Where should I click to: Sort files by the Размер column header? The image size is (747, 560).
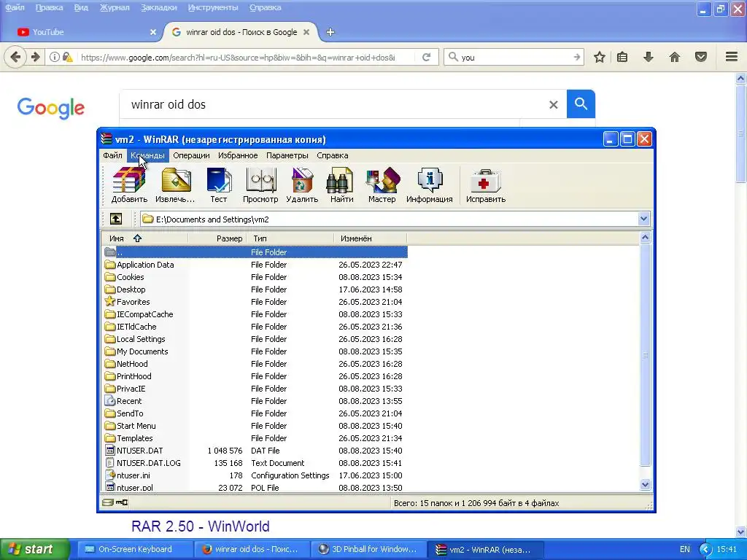[x=217, y=238]
